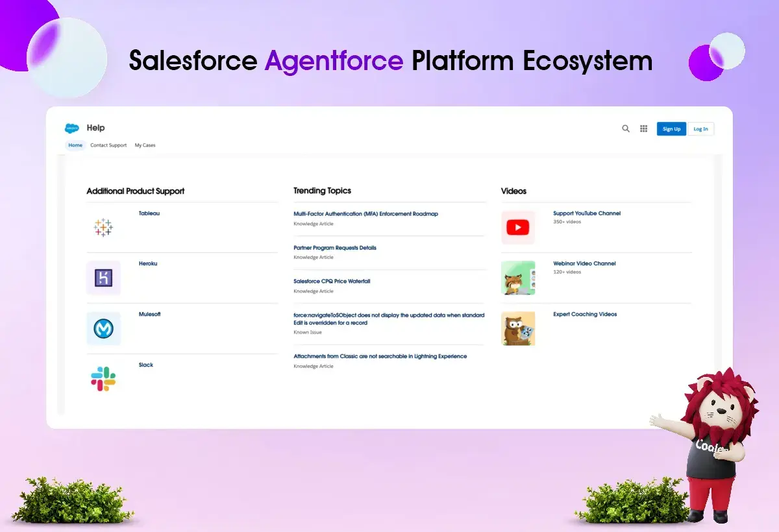This screenshot has height=532, width=779.
Task: Open Salesforce CPQ Price Waterfall article
Action: (332, 282)
